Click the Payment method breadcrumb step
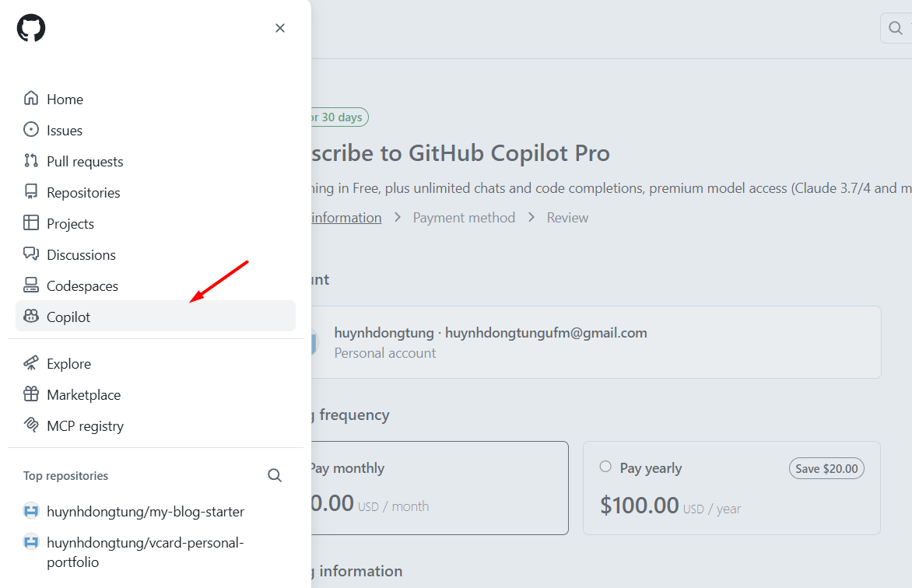 tap(464, 217)
